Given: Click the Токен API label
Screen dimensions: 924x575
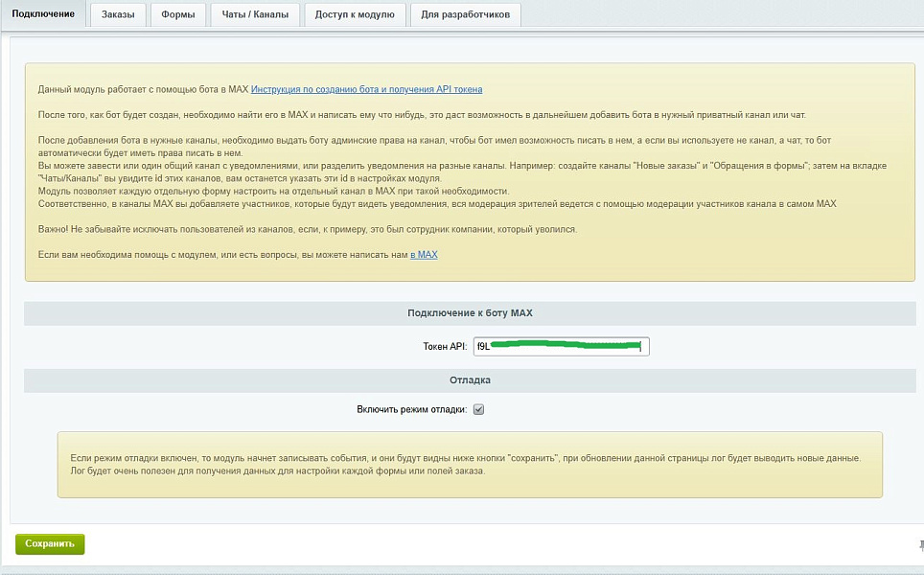Looking at the screenshot, I should pos(444,346).
